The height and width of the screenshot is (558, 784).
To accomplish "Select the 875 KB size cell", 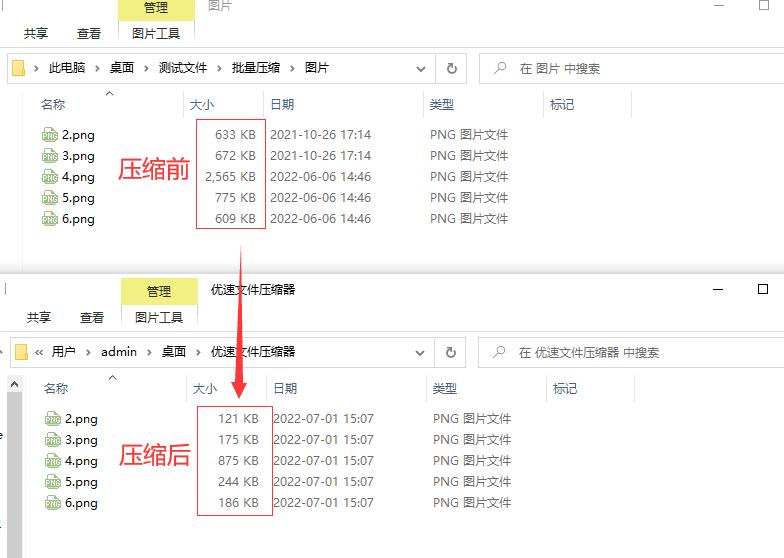I will click(238, 460).
